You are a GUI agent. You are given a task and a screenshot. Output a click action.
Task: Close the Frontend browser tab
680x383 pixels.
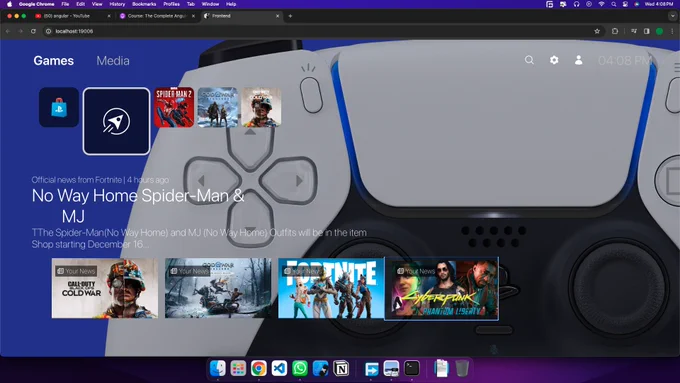[278, 16]
